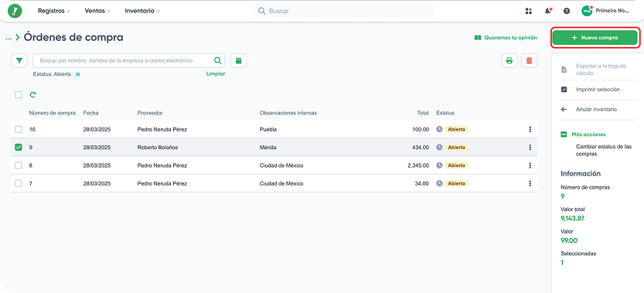Click the Puebla observation cell
Viewport: 644px width, 293px height.
(268, 129)
